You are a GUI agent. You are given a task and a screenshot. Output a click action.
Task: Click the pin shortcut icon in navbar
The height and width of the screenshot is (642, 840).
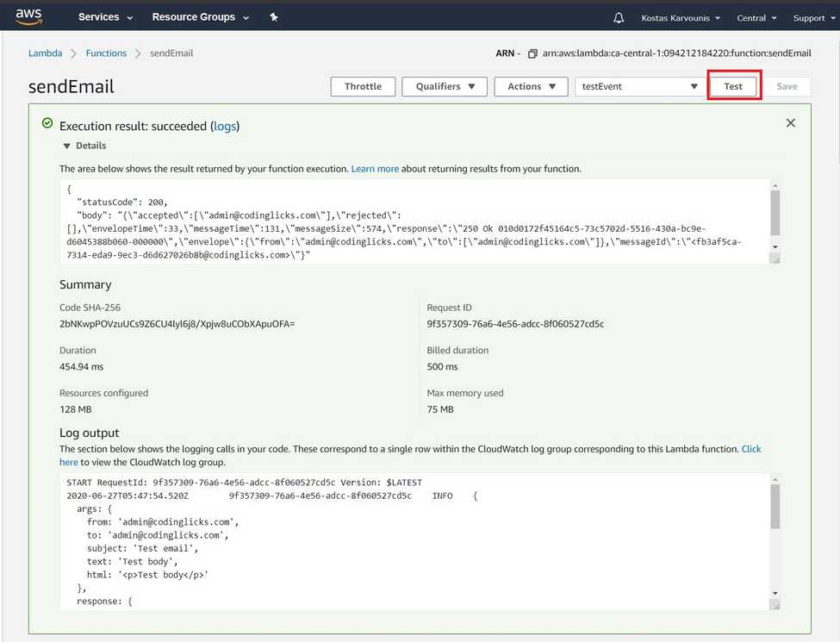[x=274, y=17]
